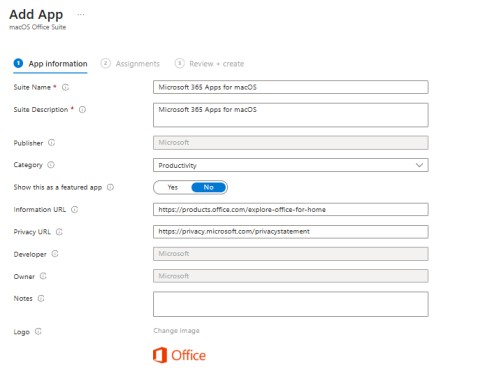This screenshot has height=386, width=499.
Task: Click the disabled Developer Microsoft field
Action: point(291,254)
